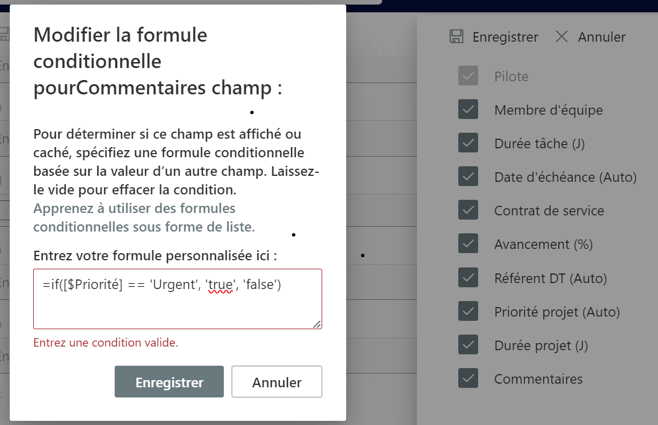Screen dimensions: 658x425
Task: Toggle the Avancement (%) checkbox
Action: 468,244
